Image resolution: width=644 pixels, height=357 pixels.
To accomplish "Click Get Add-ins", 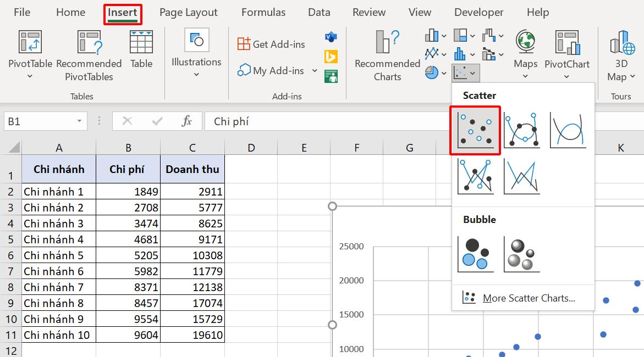I will (270, 43).
